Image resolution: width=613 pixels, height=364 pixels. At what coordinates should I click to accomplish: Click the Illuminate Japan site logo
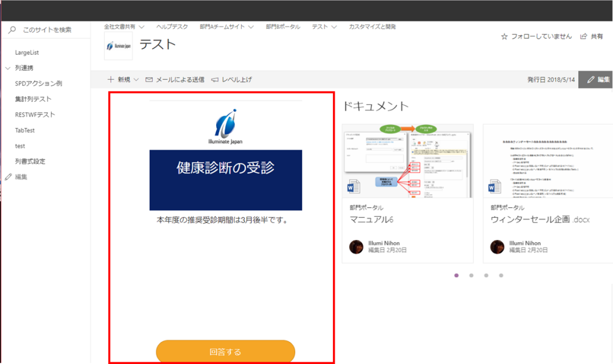(119, 45)
